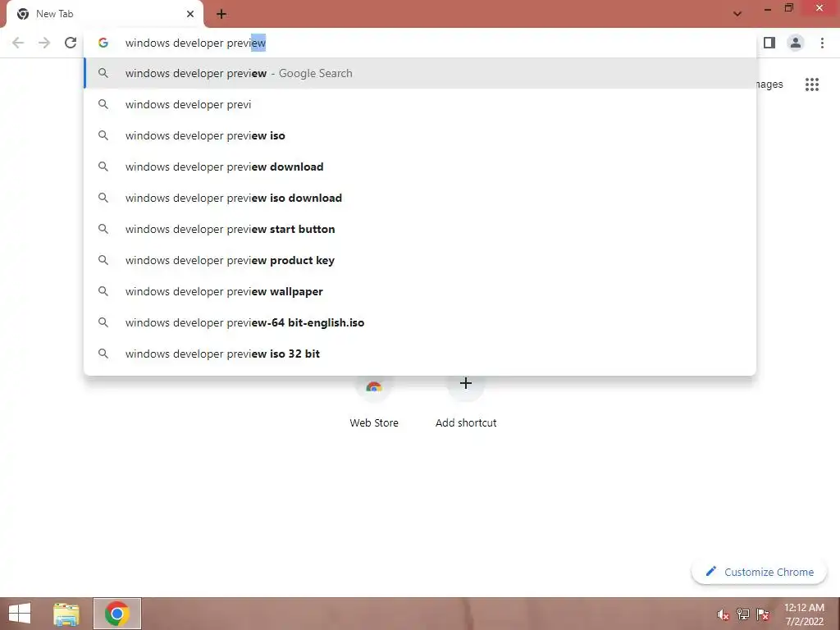Open a new tab with plus button

point(221,14)
